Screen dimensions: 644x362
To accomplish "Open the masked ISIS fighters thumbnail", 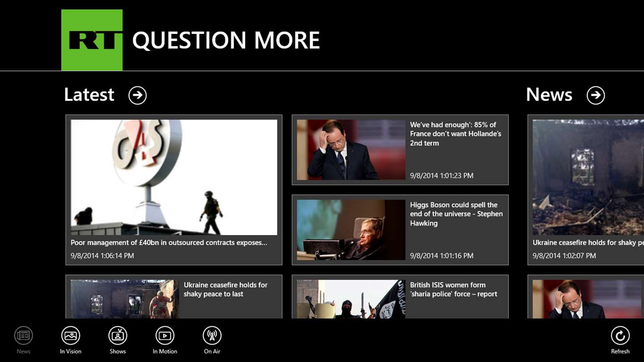I will tap(351, 299).
